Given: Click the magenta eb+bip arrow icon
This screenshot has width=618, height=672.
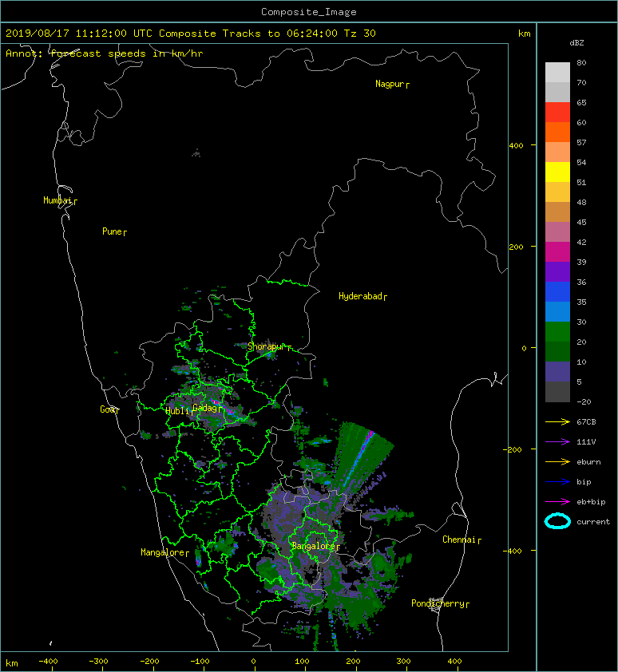Looking at the screenshot, I should coord(557,502).
